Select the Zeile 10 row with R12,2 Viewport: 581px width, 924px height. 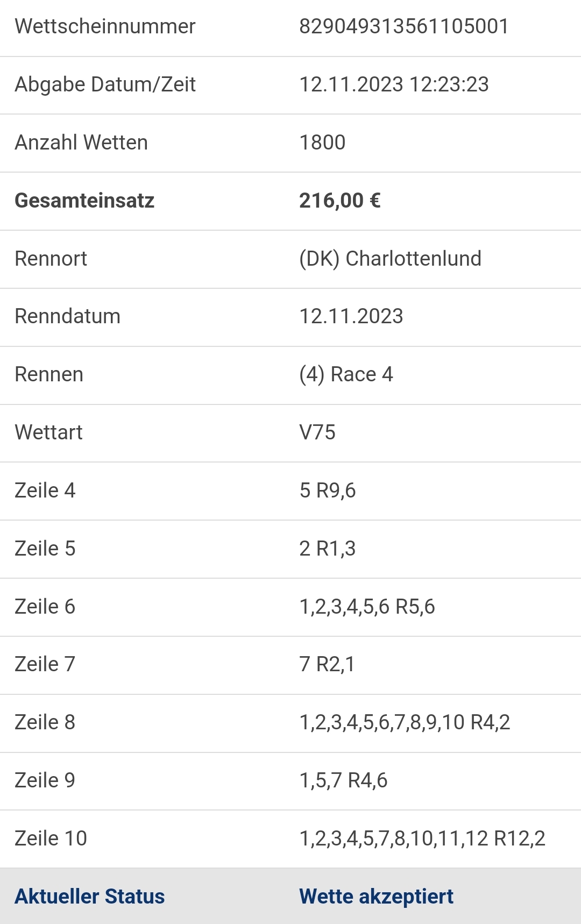coord(290,839)
